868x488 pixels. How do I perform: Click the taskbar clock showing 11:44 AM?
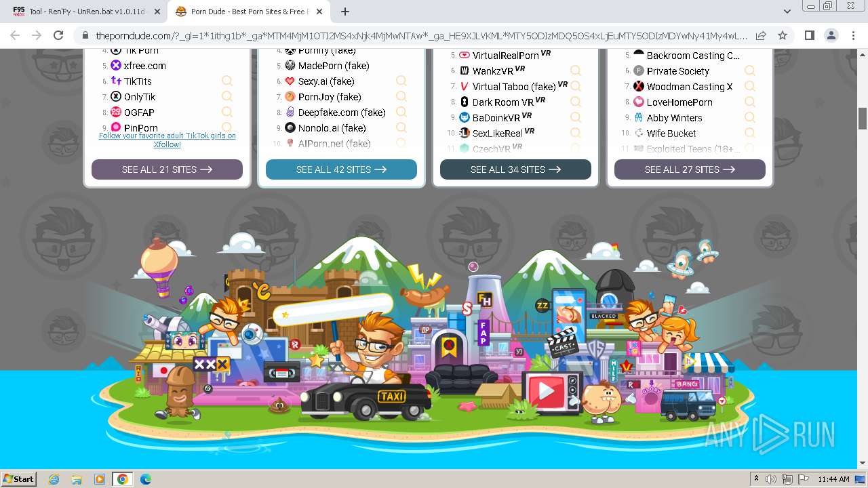[x=833, y=479]
